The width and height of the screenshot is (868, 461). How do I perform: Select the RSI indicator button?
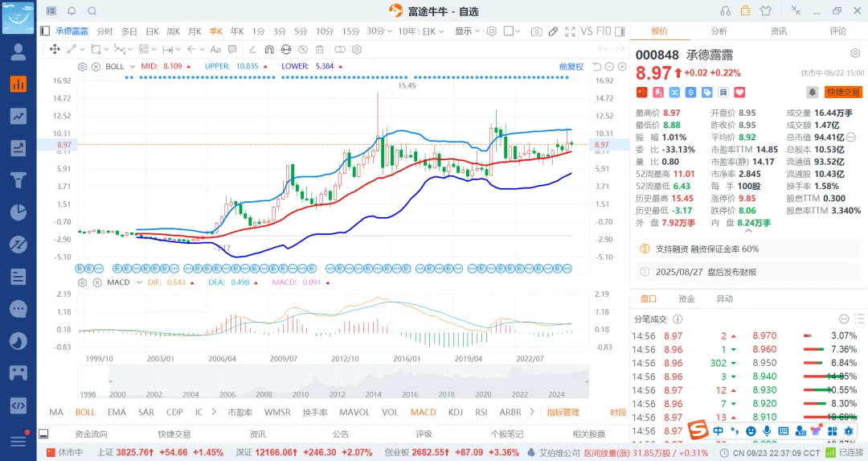(x=481, y=412)
